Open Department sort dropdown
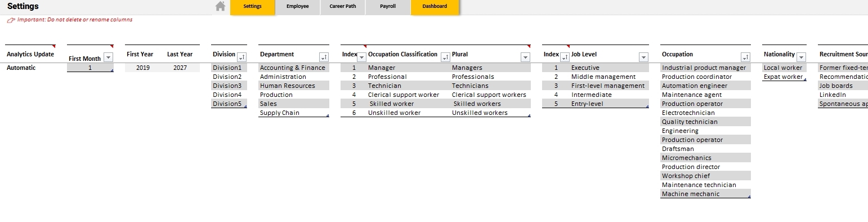 (x=324, y=57)
